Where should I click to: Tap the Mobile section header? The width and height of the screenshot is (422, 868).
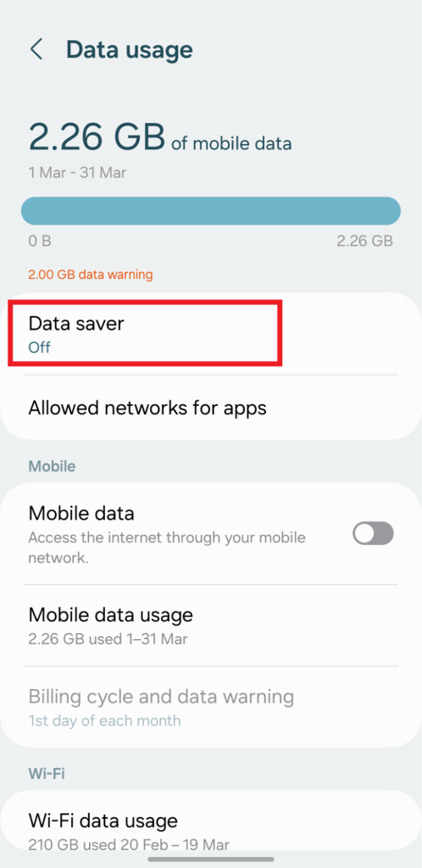tap(52, 466)
